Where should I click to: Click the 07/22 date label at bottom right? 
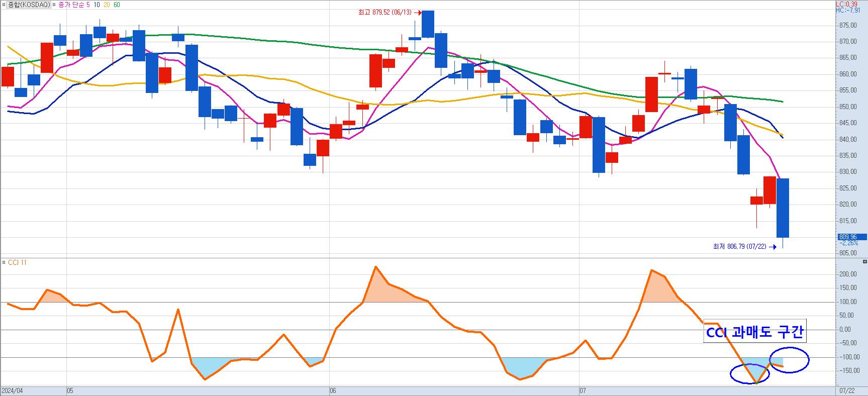[x=846, y=390]
